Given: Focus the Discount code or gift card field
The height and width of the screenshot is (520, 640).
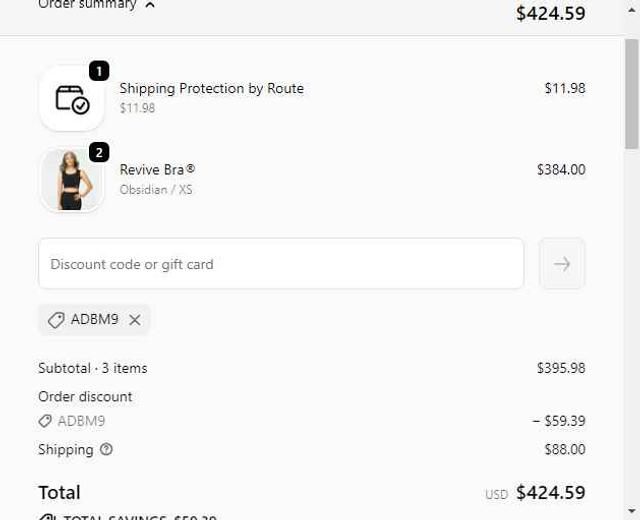Looking at the screenshot, I should click(281, 264).
